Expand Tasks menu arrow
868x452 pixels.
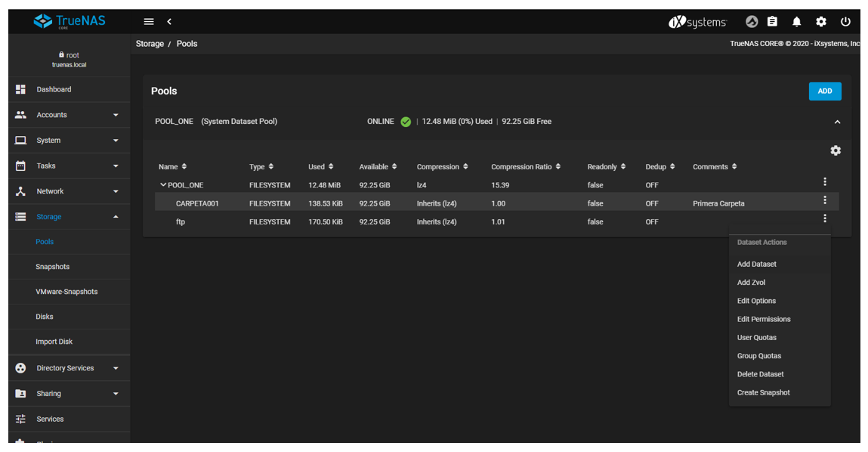[116, 166]
